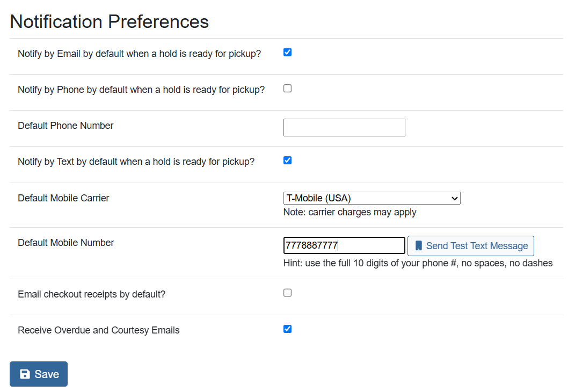Click the 'Receive Overdue and Courtesy Emails' label

tap(98, 330)
